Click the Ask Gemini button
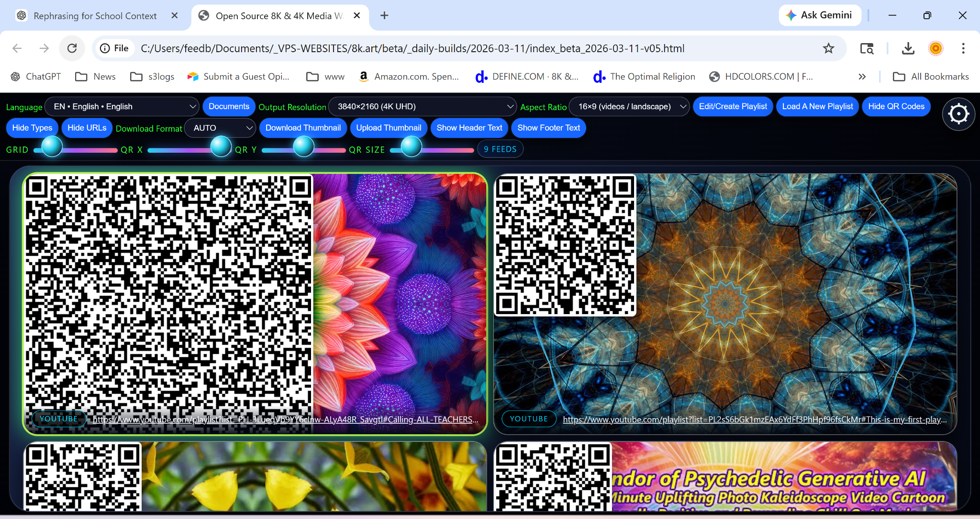 pyautogui.click(x=820, y=15)
